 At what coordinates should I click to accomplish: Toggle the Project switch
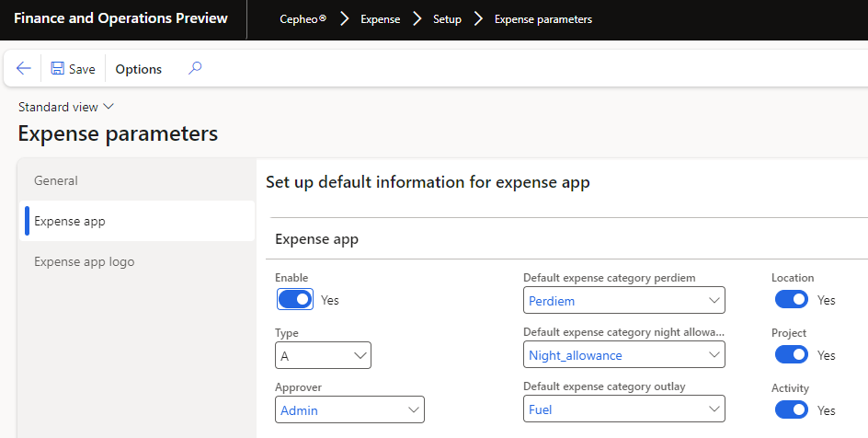(791, 355)
